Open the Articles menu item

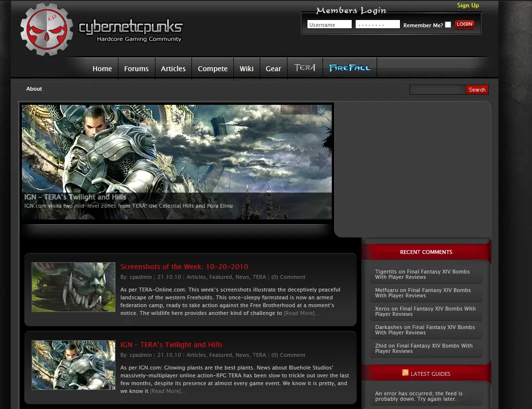173,69
